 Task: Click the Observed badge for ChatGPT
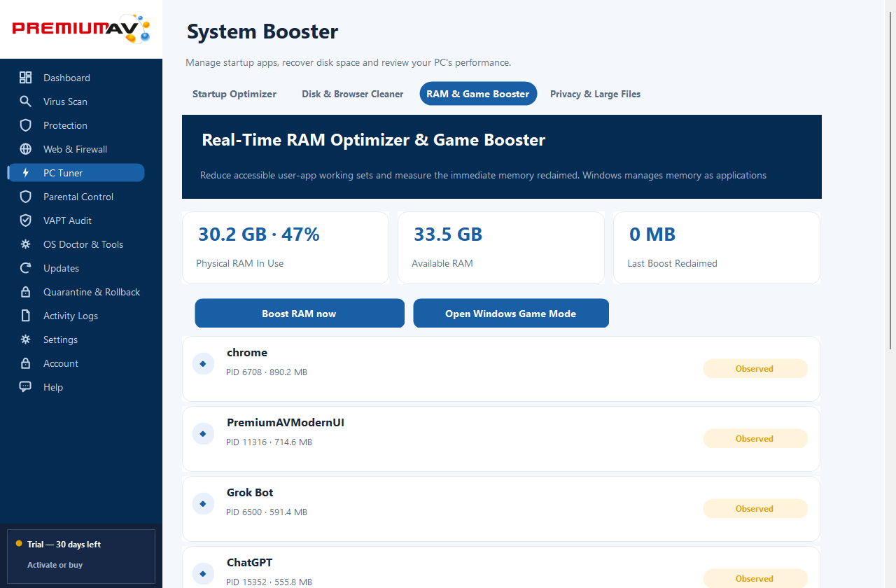click(x=755, y=579)
